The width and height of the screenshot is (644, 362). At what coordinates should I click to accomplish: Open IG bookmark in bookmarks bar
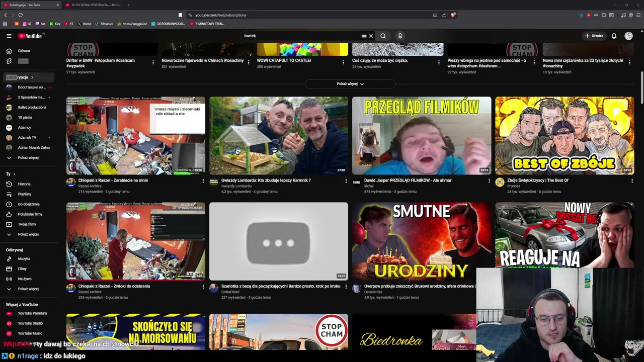click(27, 24)
